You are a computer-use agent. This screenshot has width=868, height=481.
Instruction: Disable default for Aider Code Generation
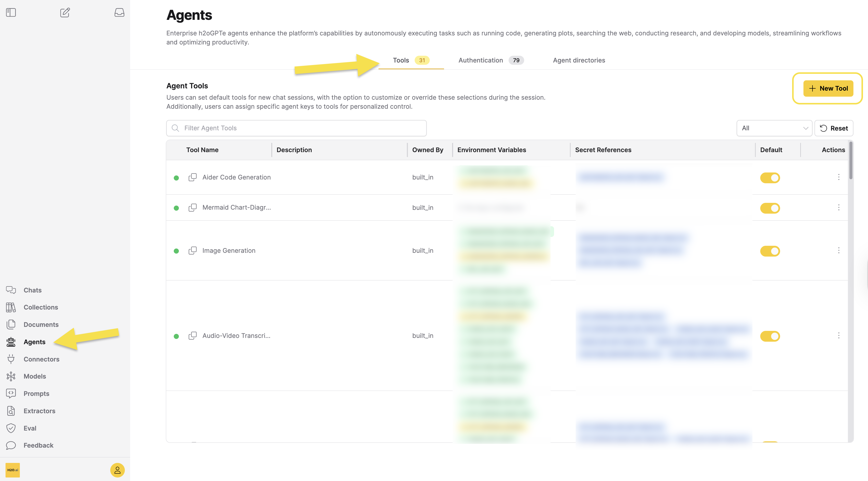(x=770, y=177)
